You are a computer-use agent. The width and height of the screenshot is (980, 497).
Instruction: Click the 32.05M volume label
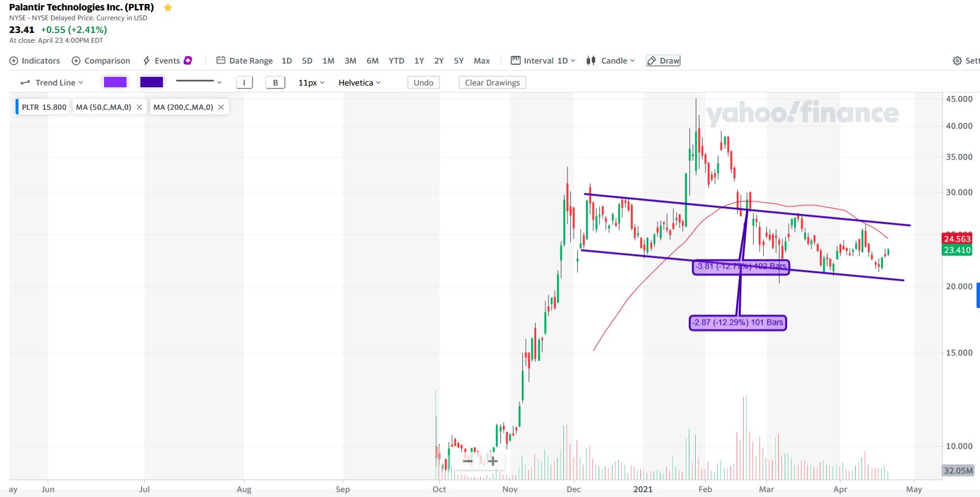[958, 470]
